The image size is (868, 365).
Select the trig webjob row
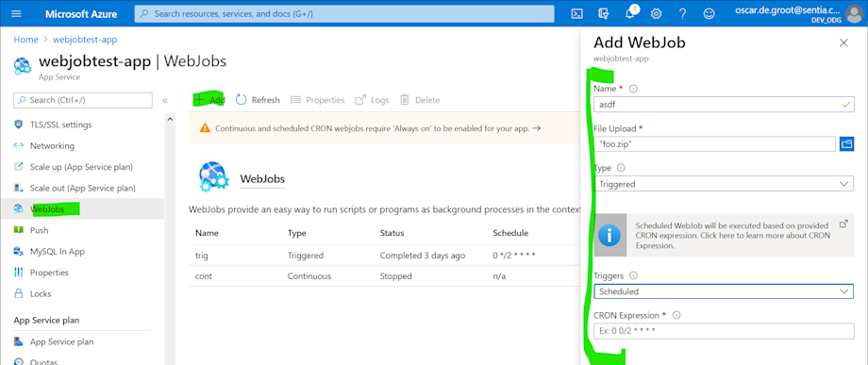[x=385, y=256]
